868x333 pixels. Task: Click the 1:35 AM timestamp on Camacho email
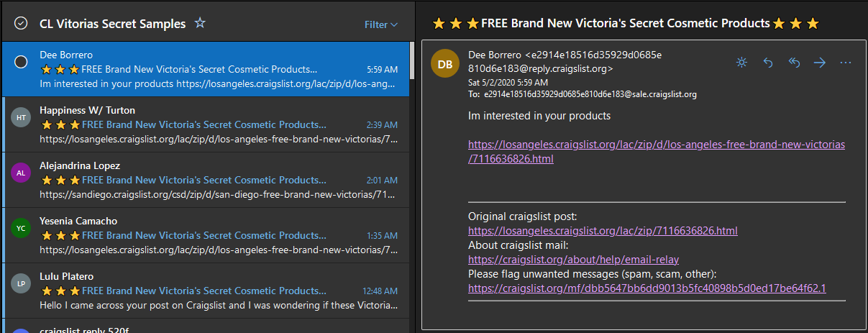pos(382,236)
